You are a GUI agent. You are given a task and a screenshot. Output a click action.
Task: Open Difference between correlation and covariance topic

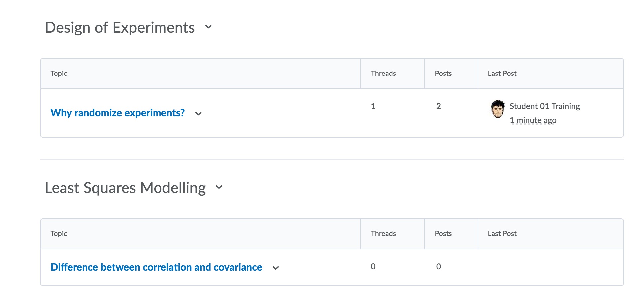pyautogui.click(x=156, y=267)
